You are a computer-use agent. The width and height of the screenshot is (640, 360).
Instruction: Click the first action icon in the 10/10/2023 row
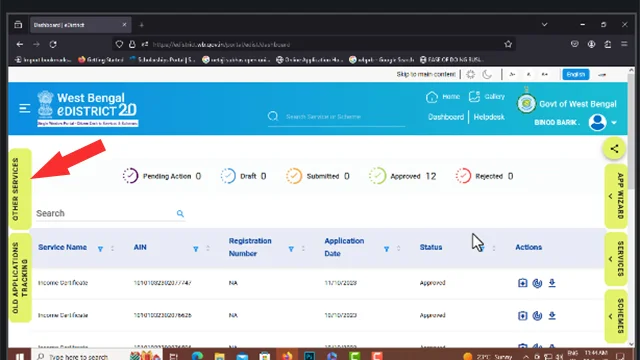click(x=522, y=316)
